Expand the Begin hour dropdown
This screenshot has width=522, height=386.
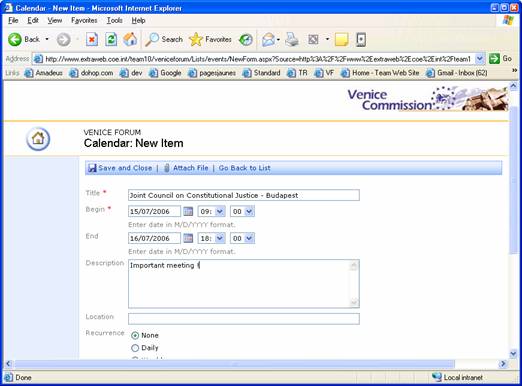(x=220, y=211)
